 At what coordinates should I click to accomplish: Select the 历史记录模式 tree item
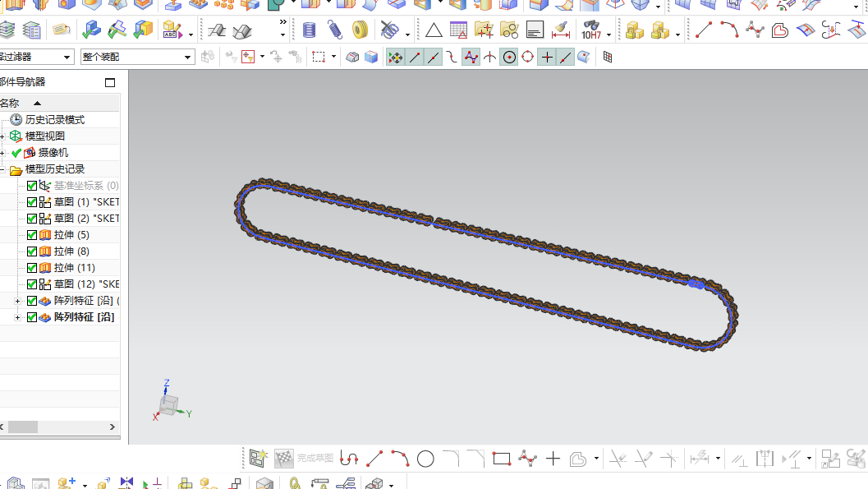(x=55, y=120)
